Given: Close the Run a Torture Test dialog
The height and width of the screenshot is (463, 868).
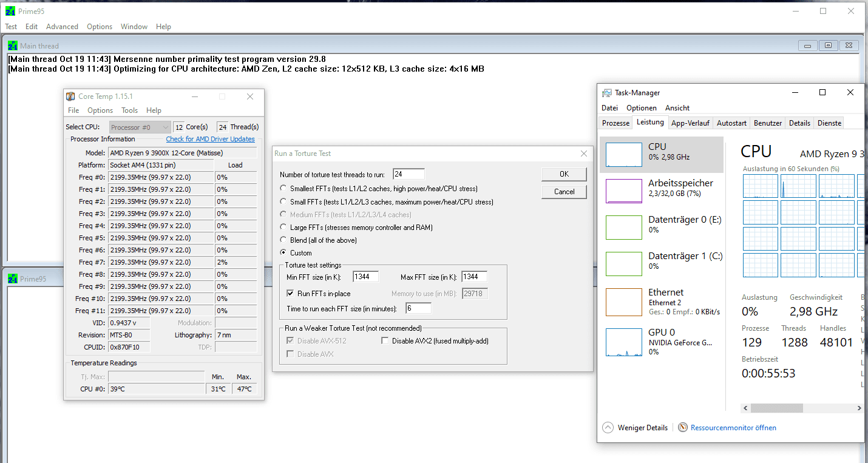Looking at the screenshot, I should (584, 154).
